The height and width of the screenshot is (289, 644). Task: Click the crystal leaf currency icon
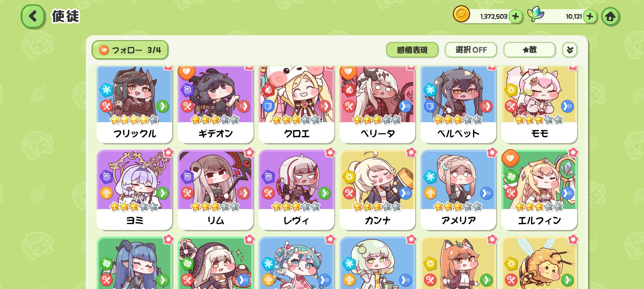(535, 14)
